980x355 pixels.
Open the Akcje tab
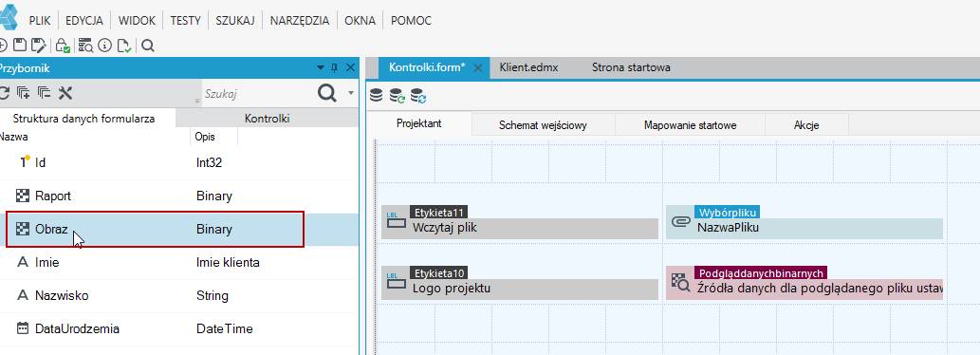807,125
